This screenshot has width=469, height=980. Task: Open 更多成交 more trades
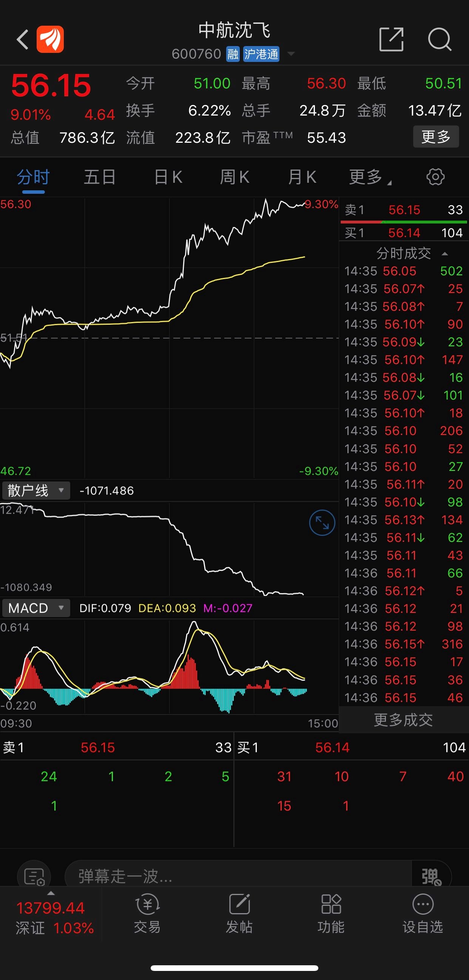404,720
